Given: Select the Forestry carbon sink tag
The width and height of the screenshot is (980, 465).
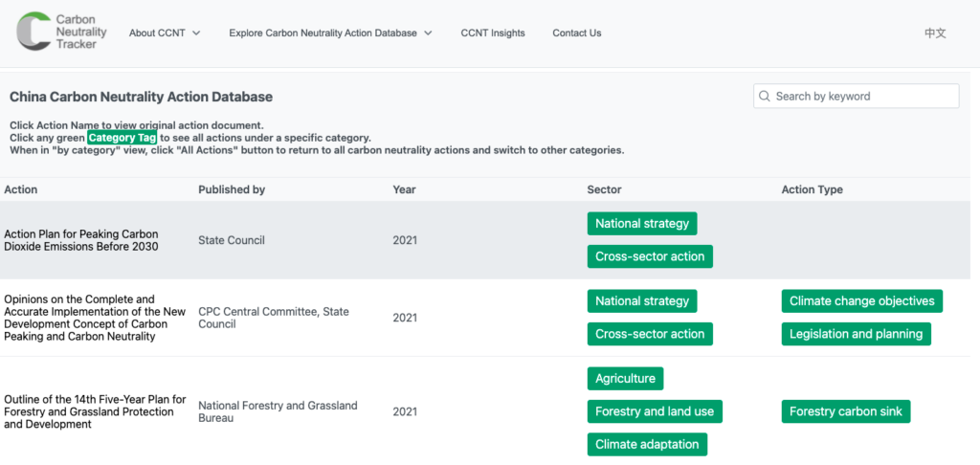Looking at the screenshot, I should (845, 411).
